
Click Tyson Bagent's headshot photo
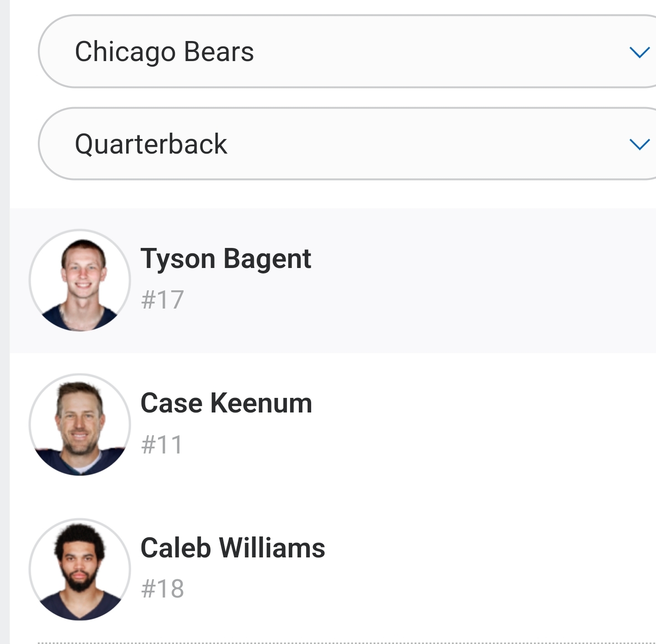pyautogui.click(x=80, y=280)
